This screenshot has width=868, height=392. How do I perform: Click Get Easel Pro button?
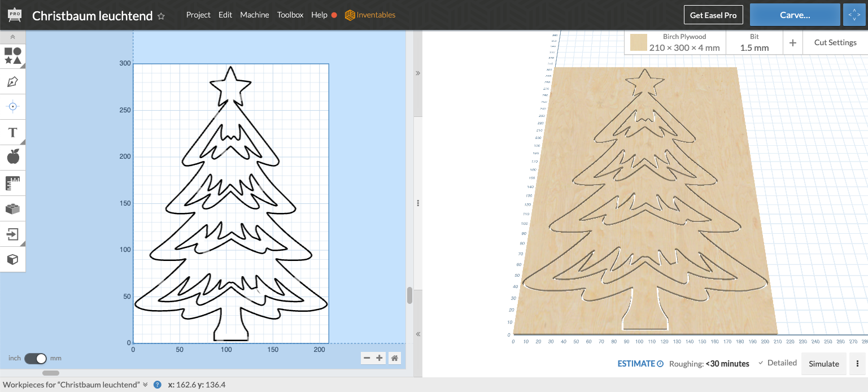(713, 15)
